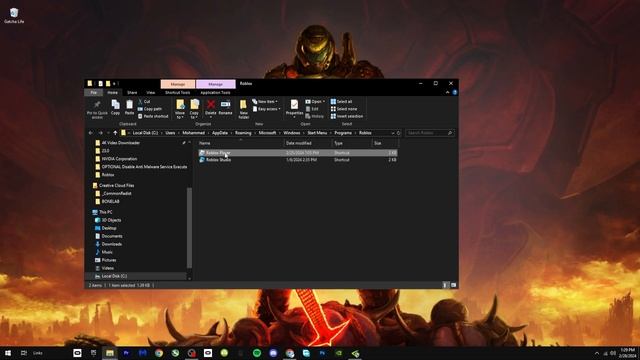Click Select none in ribbon
The image size is (640, 360).
(344, 109)
